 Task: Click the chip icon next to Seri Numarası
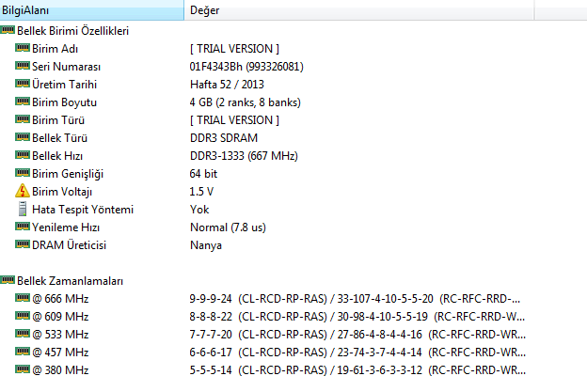click(23, 67)
